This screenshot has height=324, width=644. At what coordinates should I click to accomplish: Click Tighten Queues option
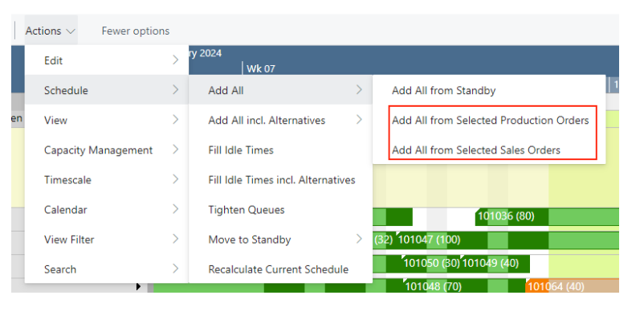(x=246, y=210)
